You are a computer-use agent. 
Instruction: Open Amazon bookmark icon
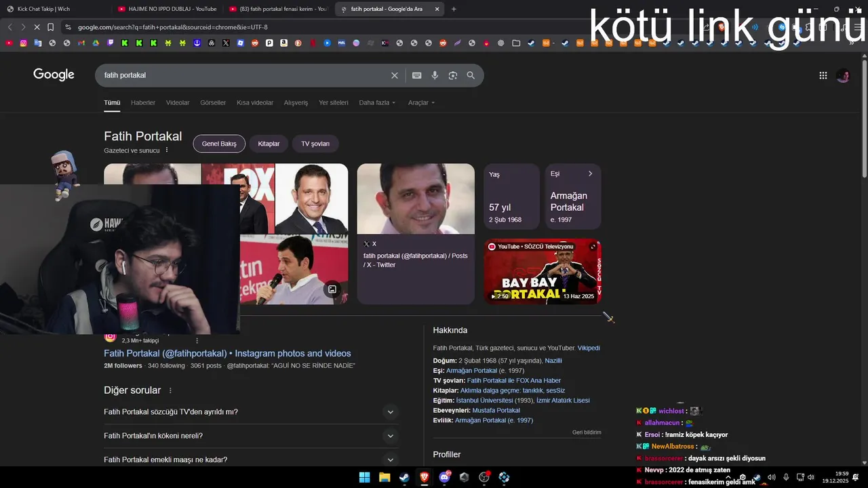click(283, 43)
